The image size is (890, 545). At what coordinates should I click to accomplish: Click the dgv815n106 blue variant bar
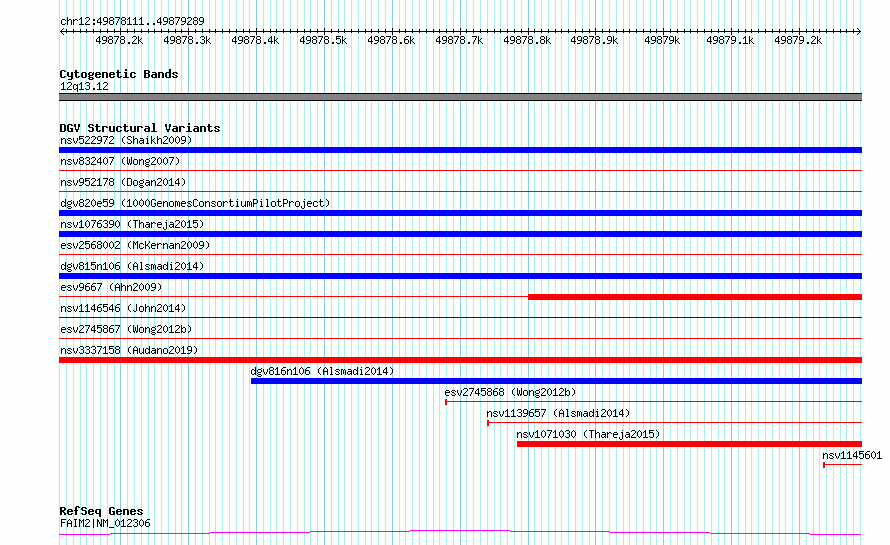(460, 276)
